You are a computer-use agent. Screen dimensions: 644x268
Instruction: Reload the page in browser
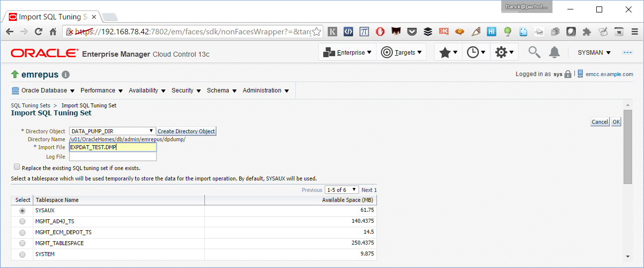(x=38, y=31)
